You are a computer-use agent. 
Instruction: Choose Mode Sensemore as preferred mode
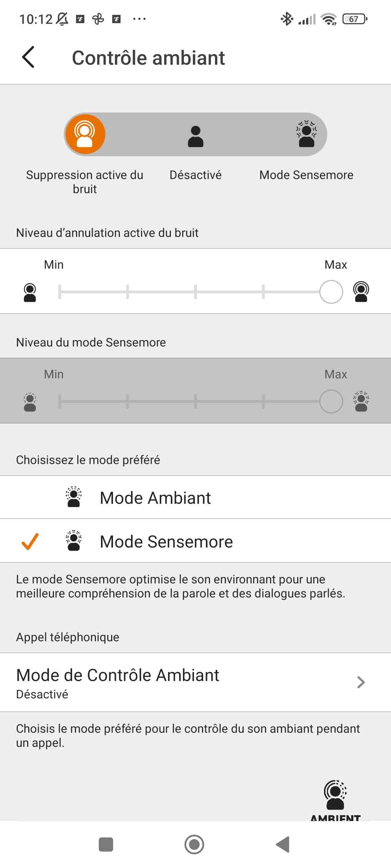click(x=166, y=541)
